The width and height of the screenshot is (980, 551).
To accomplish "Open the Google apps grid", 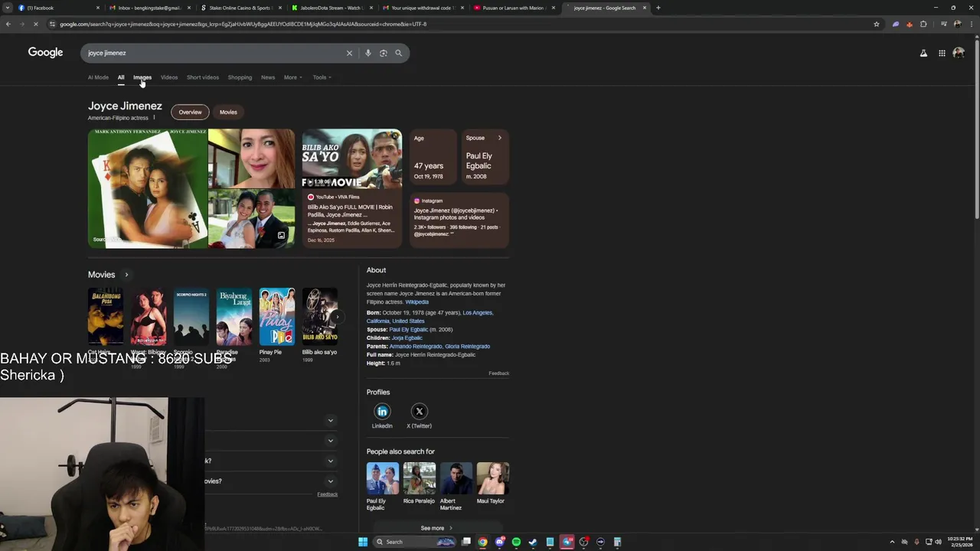I will [942, 53].
